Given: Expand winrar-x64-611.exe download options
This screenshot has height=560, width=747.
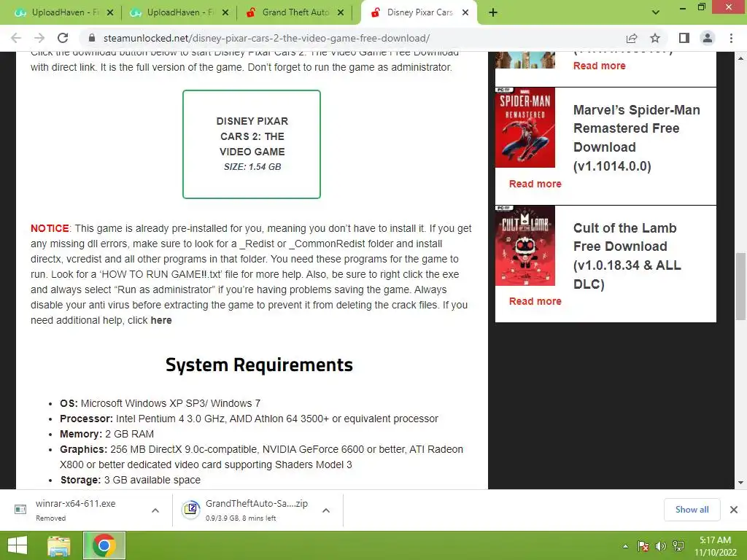Looking at the screenshot, I should tap(155, 510).
